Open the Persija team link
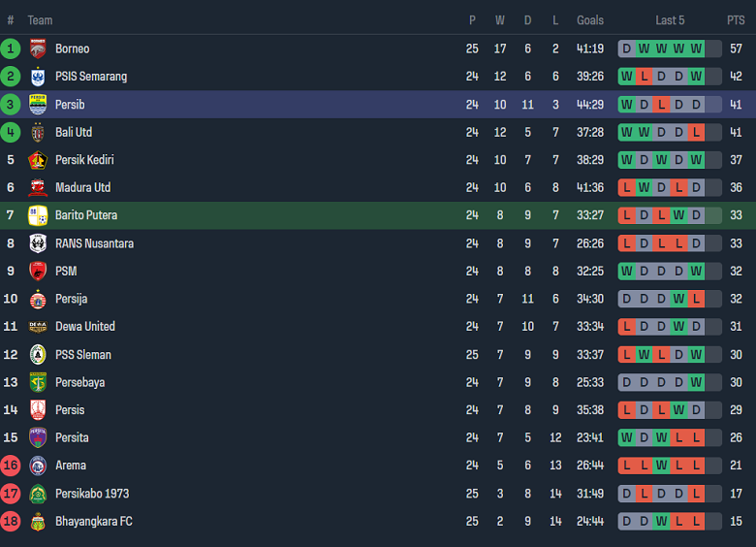Viewport: 756px width, 547px height. 71,299
